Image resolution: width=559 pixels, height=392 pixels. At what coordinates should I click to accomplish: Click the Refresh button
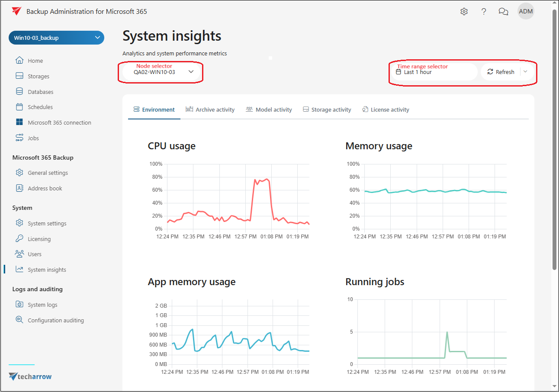point(501,72)
